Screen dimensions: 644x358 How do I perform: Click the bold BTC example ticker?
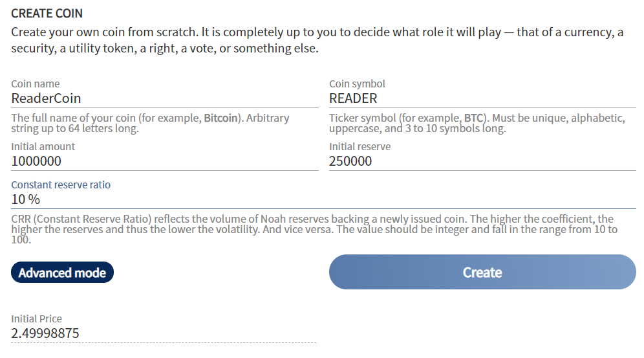(473, 118)
